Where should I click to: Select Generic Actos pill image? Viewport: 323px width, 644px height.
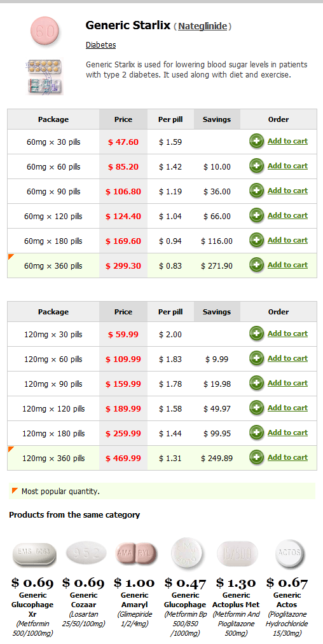coord(289,554)
